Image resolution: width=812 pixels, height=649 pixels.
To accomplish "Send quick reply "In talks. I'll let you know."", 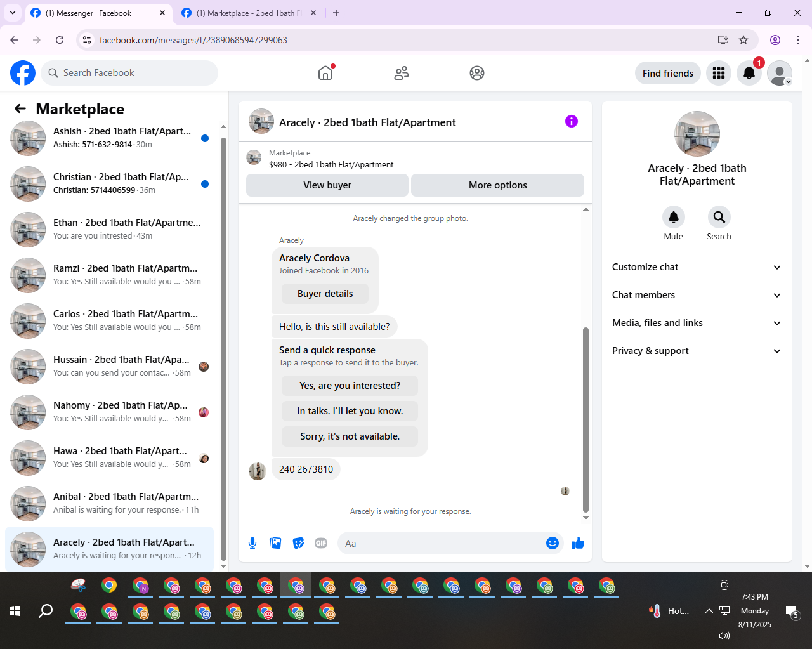I will [x=350, y=411].
